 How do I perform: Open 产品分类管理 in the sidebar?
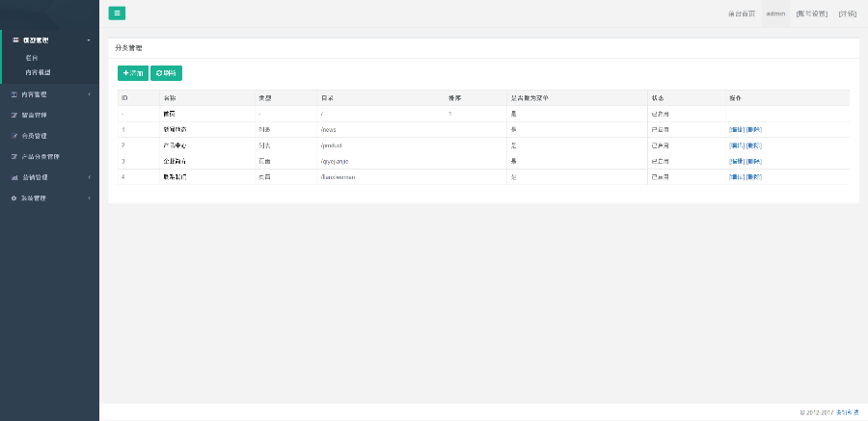tap(41, 157)
